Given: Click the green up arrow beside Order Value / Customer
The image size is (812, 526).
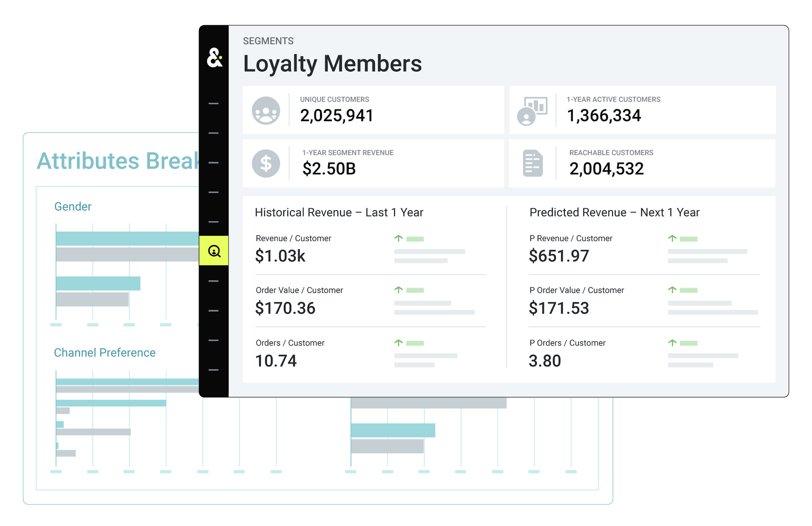Looking at the screenshot, I should point(398,289).
